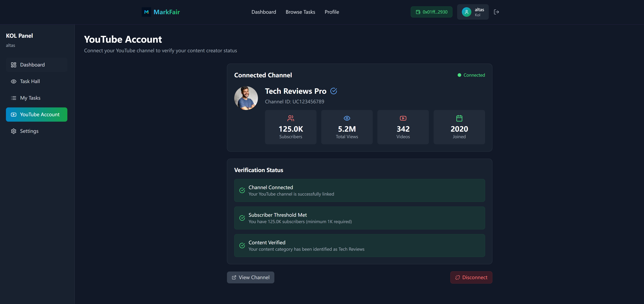The height and width of the screenshot is (304, 644).
Task: Click the subscribers people icon
Action: pyautogui.click(x=290, y=118)
